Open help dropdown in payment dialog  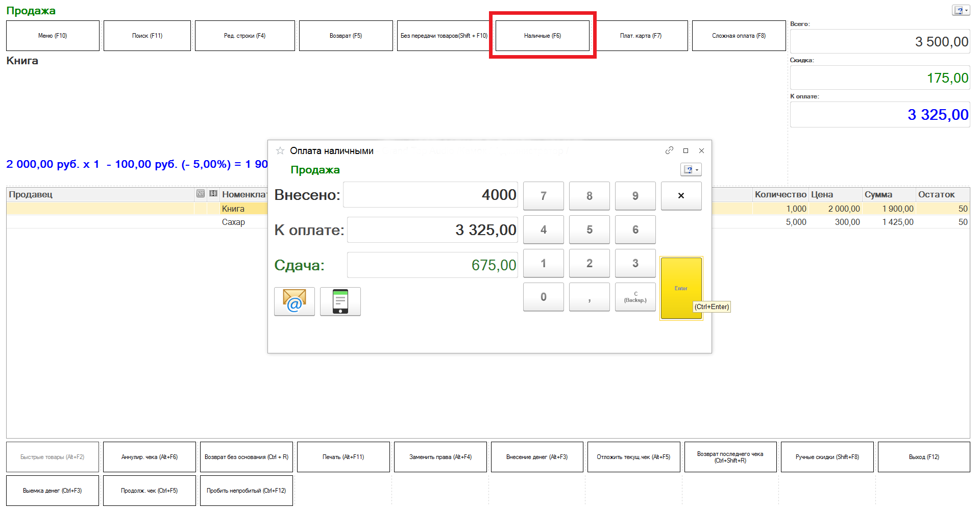click(691, 170)
